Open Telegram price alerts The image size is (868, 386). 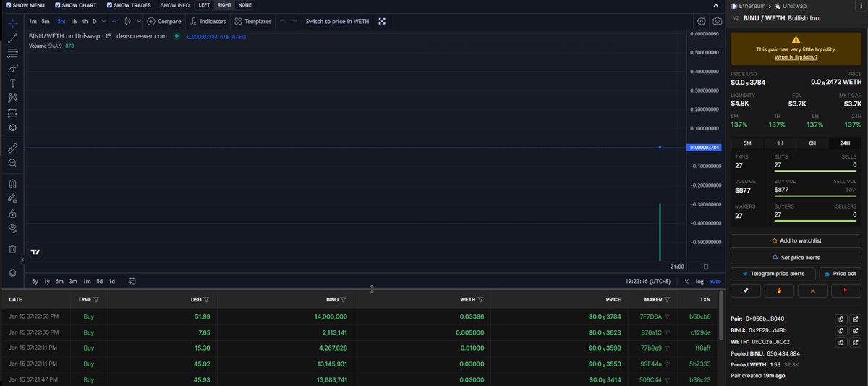point(773,274)
